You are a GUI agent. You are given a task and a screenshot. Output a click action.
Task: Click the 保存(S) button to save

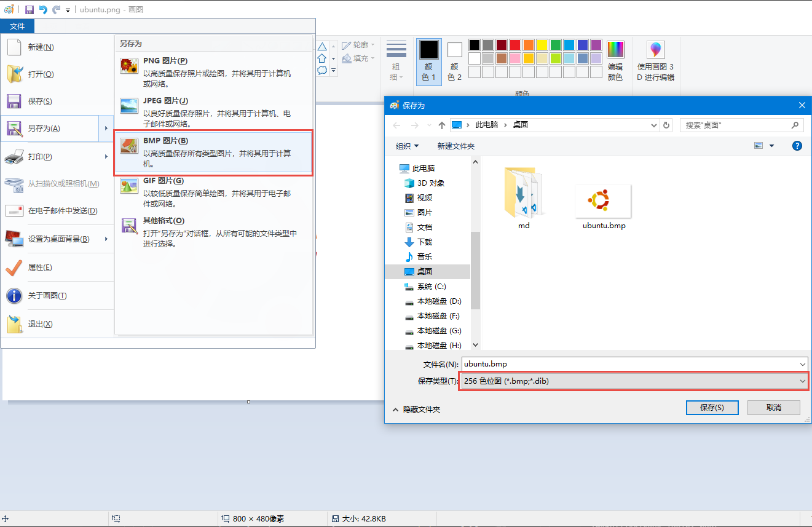click(712, 407)
